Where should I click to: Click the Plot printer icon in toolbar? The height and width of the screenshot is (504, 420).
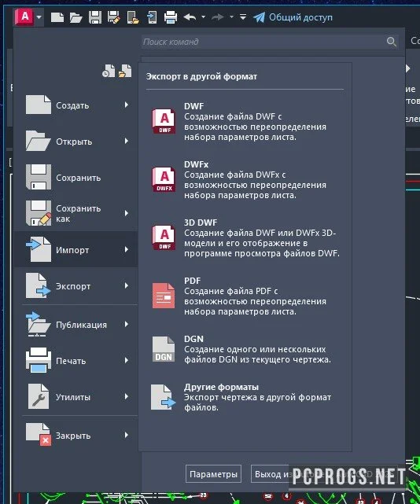coord(171,17)
